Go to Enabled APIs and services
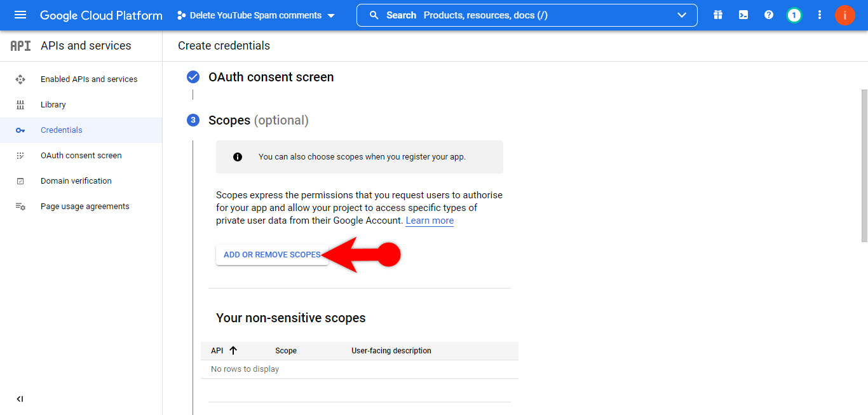 click(89, 79)
